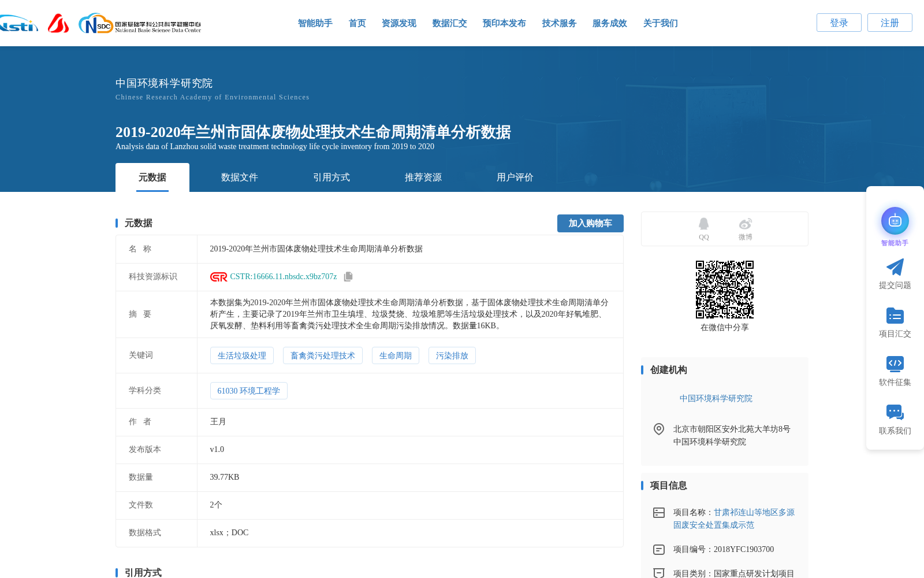Click the 在微信中分享 caption
924x578 pixels.
725,328
